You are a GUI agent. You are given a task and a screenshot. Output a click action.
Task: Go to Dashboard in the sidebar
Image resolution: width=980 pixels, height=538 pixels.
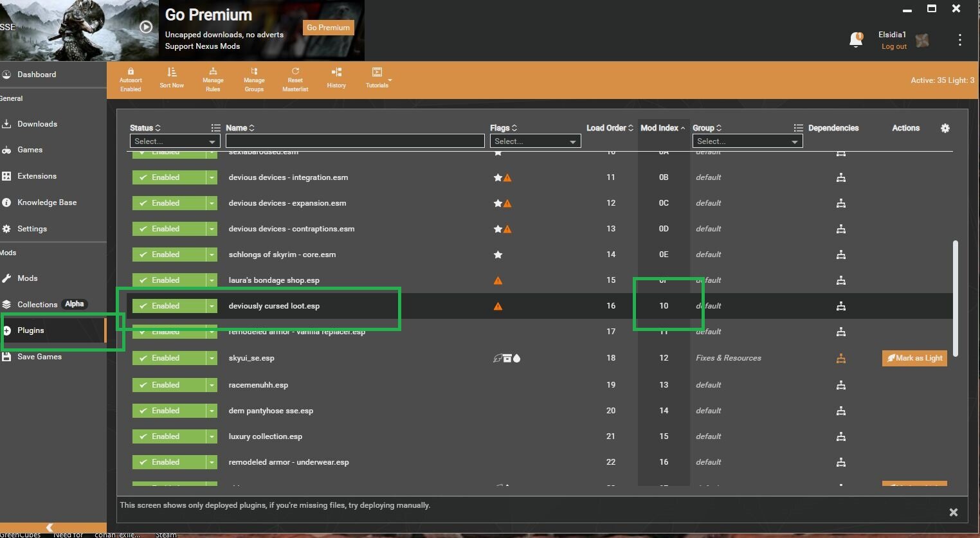tap(37, 75)
